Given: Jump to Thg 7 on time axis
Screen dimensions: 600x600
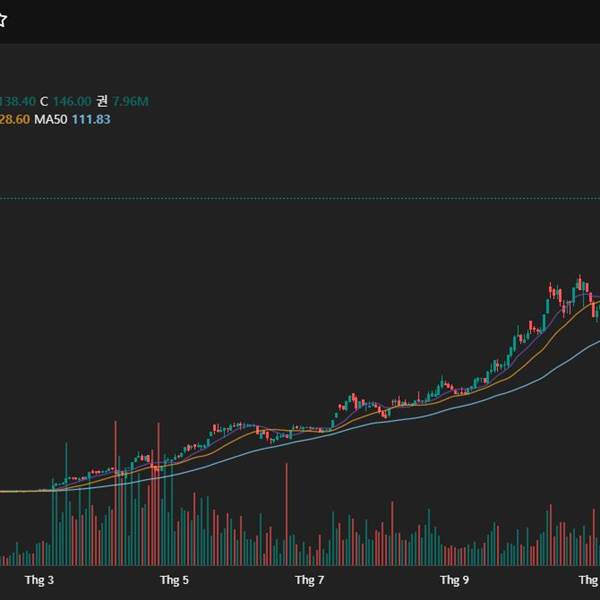Looking at the screenshot, I should pyautogui.click(x=310, y=580).
